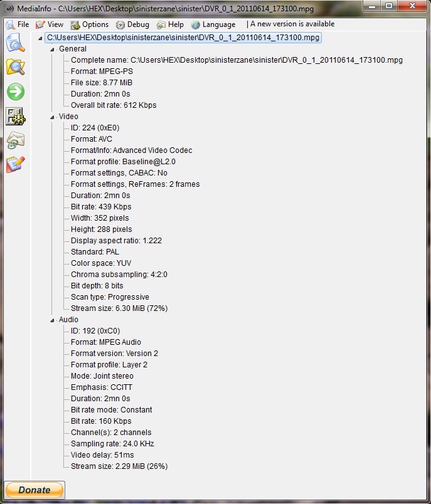Screen dimensions: 431x504
Task: Select 'Stream size: 6.30 MiB (72%)' row
Action: (x=119, y=308)
